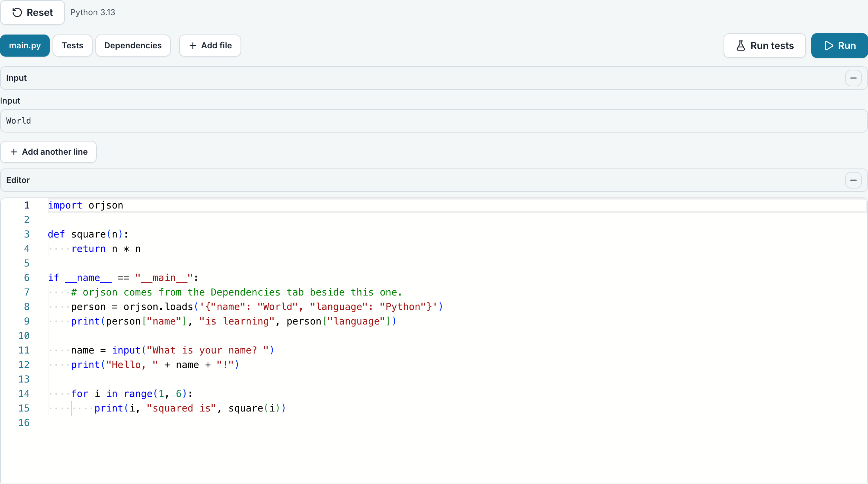Open the Dependencies tab

(133, 46)
